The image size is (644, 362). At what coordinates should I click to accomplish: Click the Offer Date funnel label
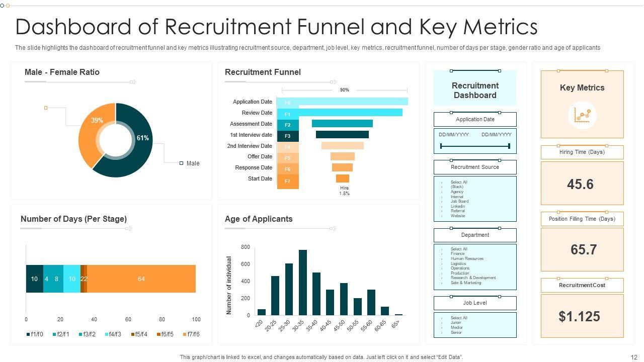tap(260, 156)
